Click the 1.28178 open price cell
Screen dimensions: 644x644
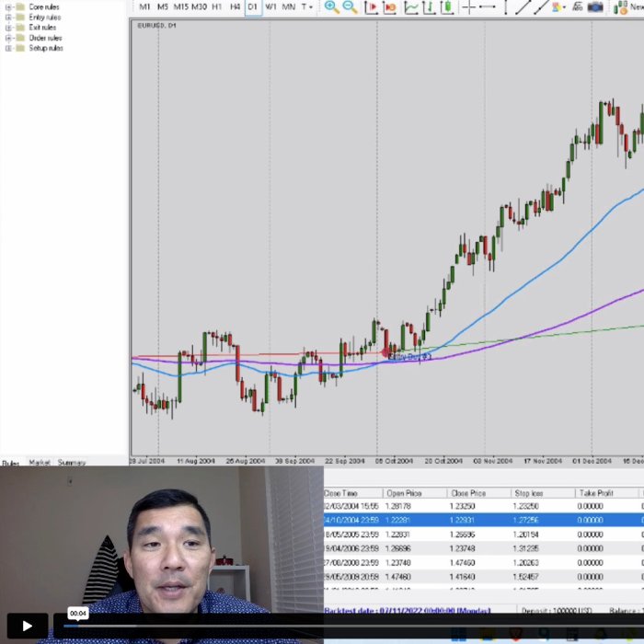point(398,506)
